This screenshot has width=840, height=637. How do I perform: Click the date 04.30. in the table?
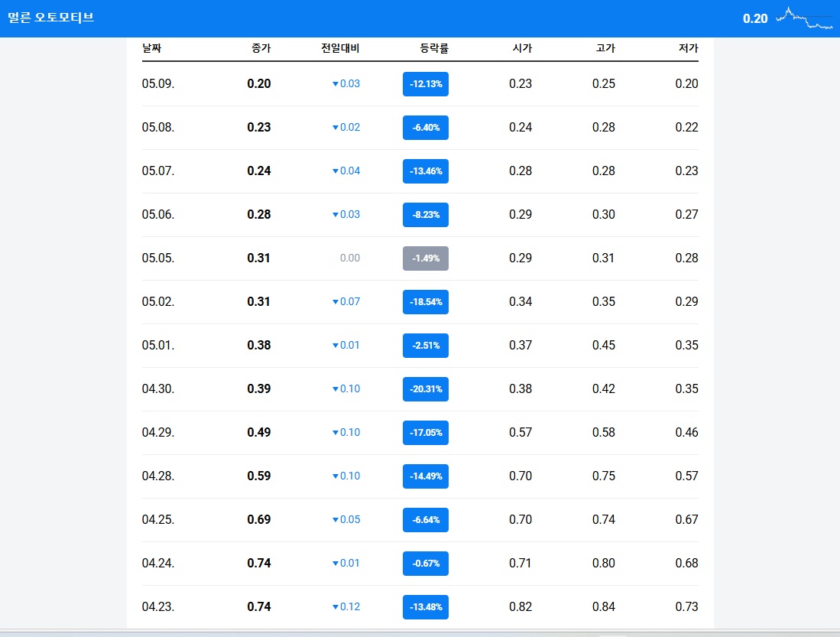point(158,388)
